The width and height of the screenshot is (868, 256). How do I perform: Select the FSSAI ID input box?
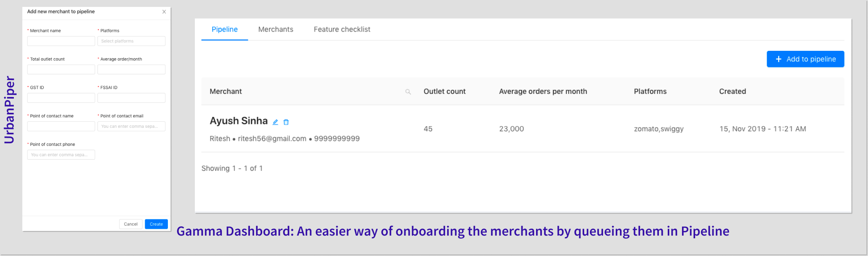tap(131, 98)
